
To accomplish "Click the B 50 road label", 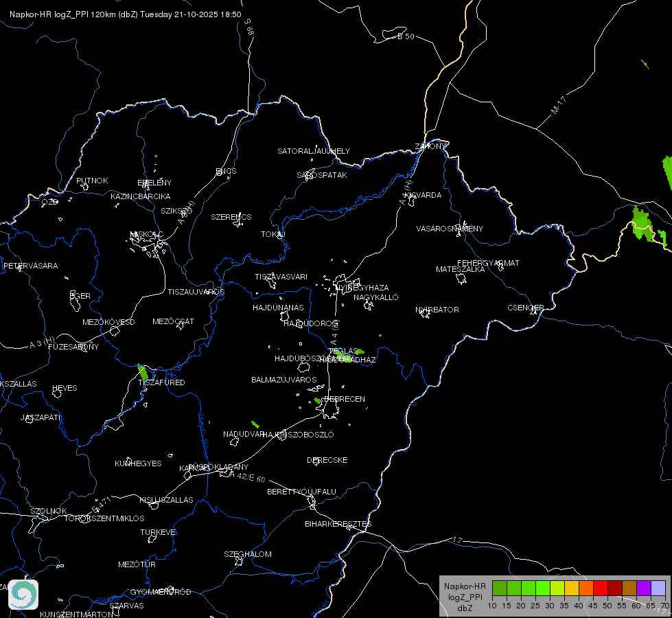I will tap(406, 36).
